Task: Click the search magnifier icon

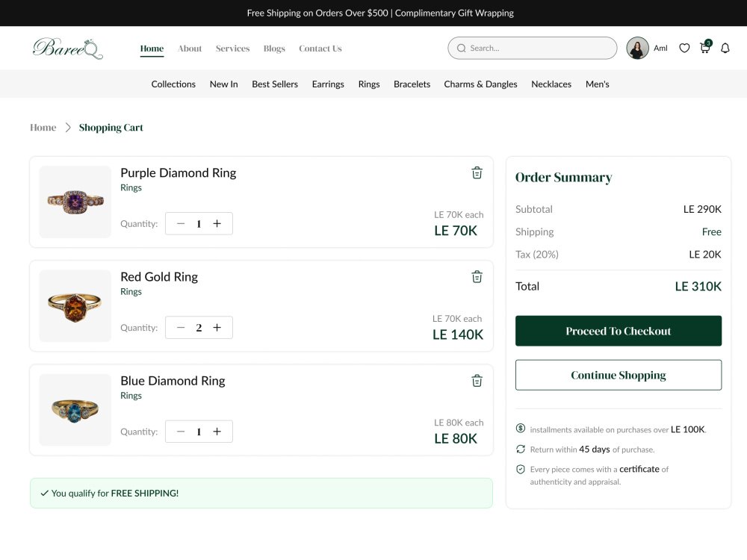Action: tap(461, 48)
